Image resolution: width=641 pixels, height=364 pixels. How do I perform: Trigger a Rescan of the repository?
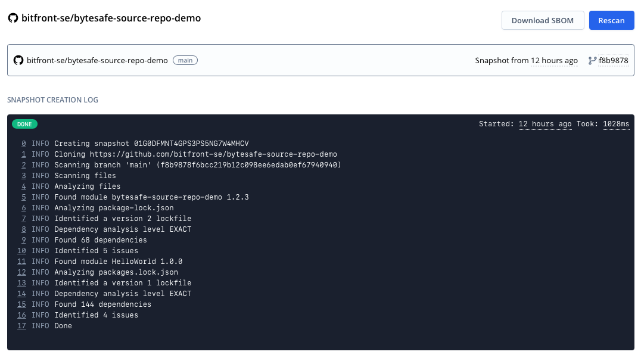[x=612, y=20]
